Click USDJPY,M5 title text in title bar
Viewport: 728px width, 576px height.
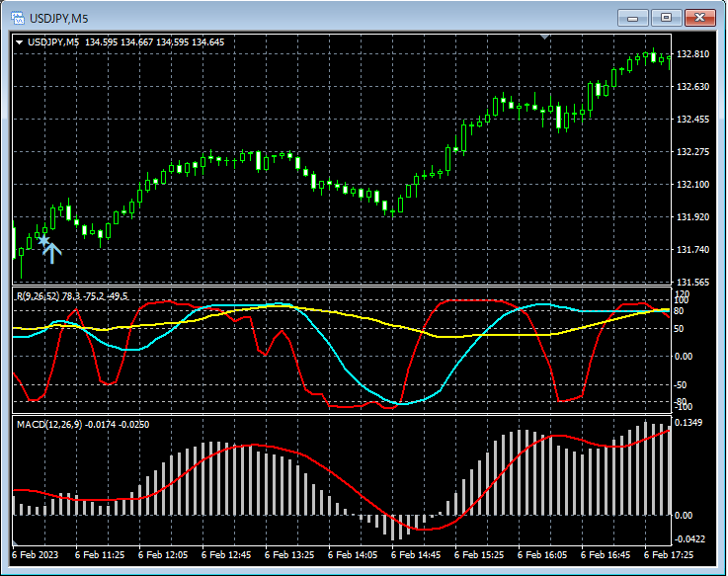click(x=59, y=19)
